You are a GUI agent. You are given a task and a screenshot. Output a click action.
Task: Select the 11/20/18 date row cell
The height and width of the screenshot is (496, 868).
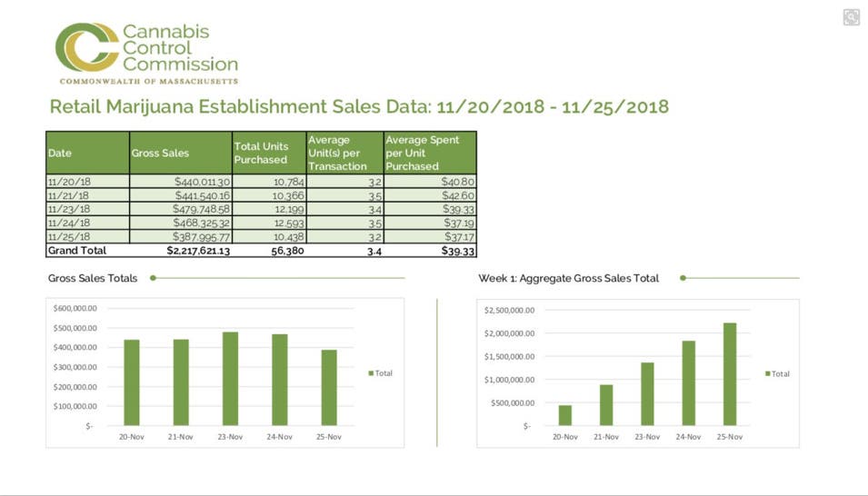click(87, 182)
